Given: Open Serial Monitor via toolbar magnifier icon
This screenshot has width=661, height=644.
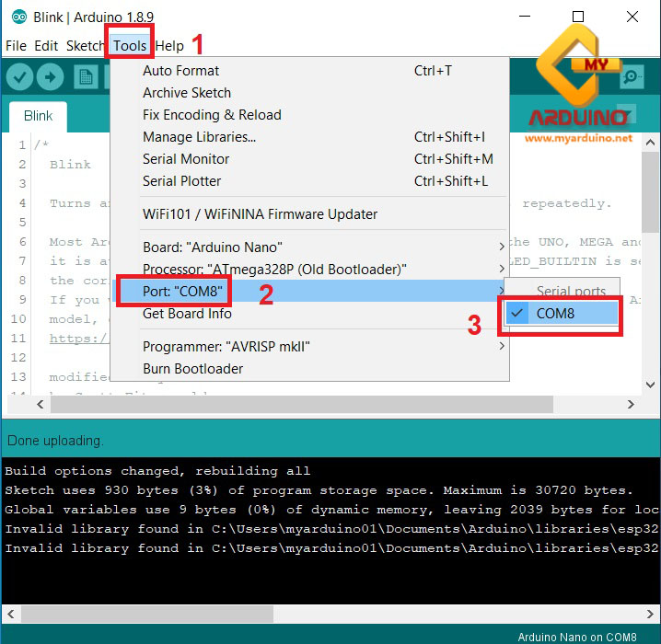Looking at the screenshot, I should click(x=632, y=77).
